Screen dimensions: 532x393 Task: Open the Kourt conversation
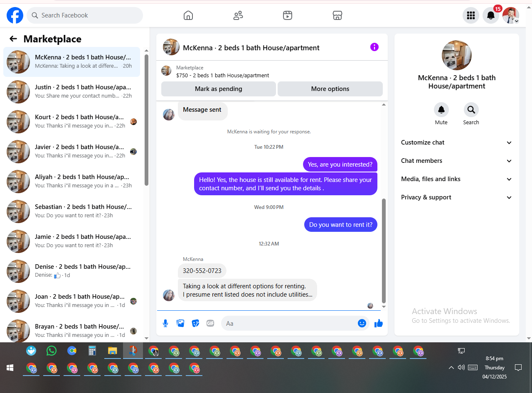tap(71, 122)
